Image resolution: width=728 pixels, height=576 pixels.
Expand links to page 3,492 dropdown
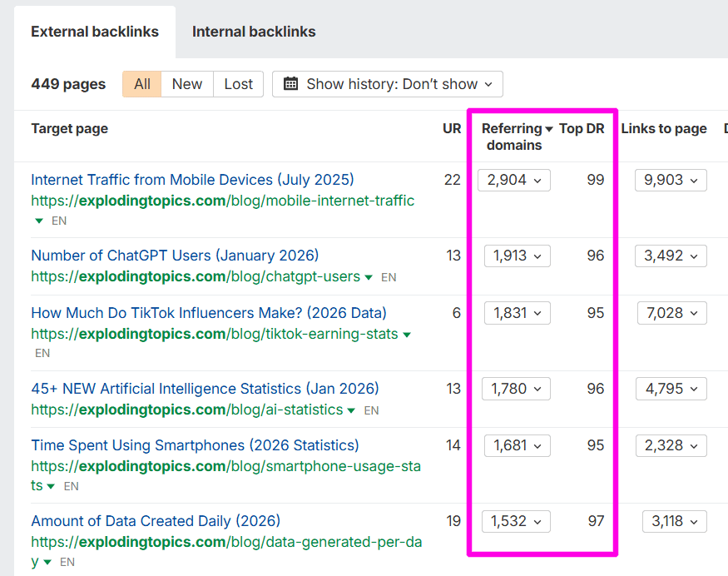(671, 256)
